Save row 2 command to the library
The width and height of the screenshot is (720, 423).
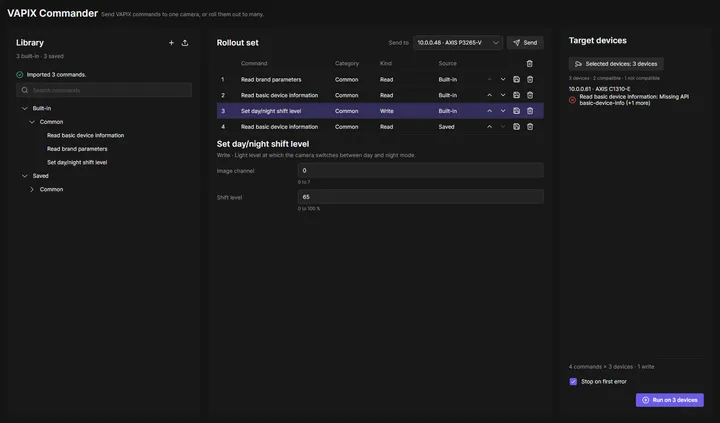click(516, 95)
